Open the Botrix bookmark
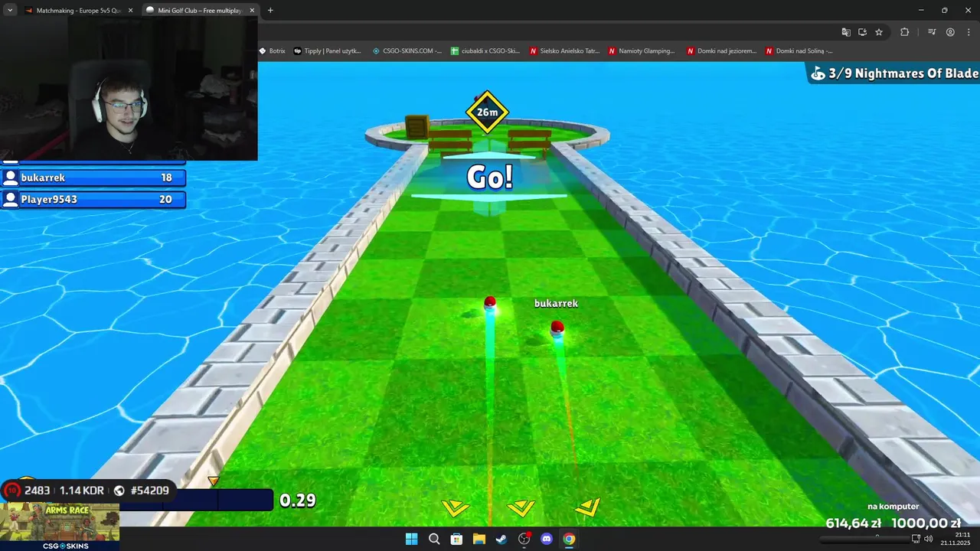Screen dimensions: 980x551 point(272,51)
